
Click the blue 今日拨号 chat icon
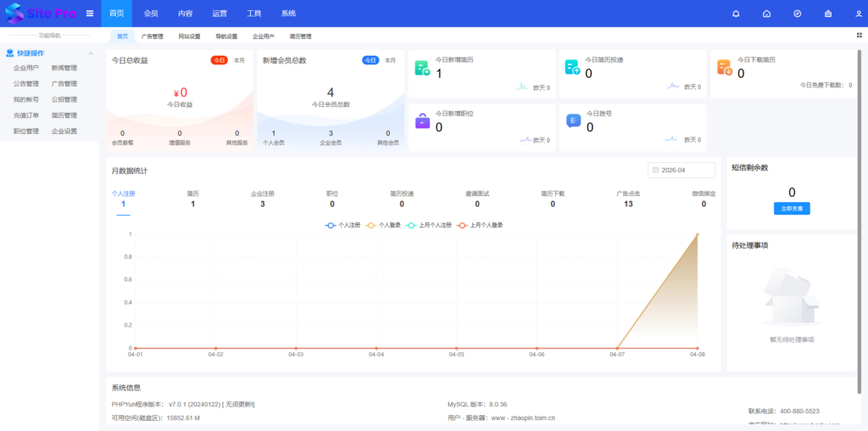[x=574, y=120]
